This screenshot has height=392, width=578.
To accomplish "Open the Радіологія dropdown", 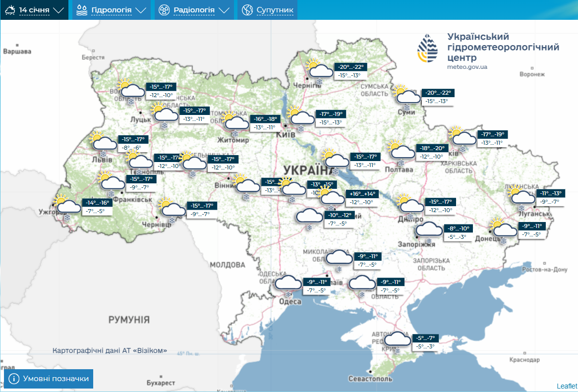I will coord(194,9).
